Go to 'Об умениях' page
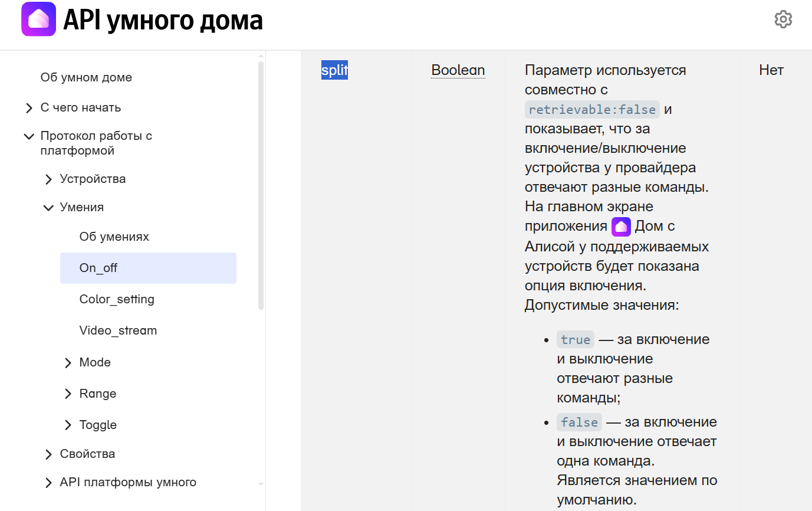 point(114,237)
